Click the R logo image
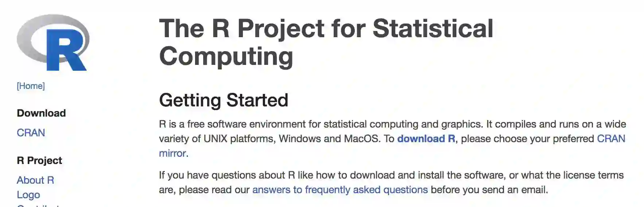The image size is (644, 207). [53, 43]
